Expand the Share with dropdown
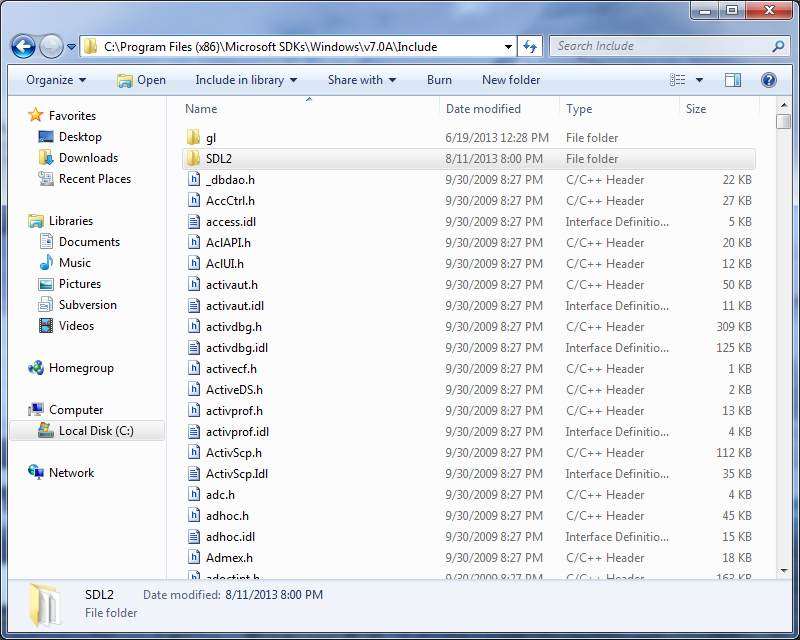The width and height of the screenshot is (800, 640). pos(360,80)
